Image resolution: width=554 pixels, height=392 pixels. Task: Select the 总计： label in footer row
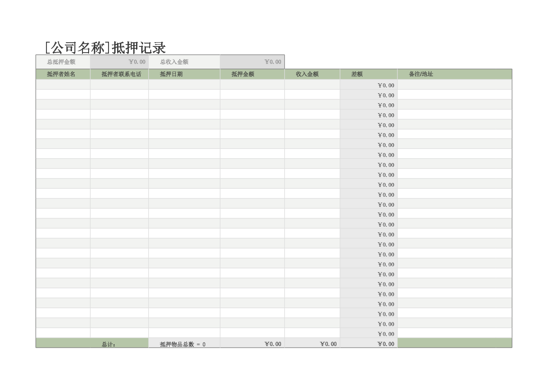[x=109, y=344]
